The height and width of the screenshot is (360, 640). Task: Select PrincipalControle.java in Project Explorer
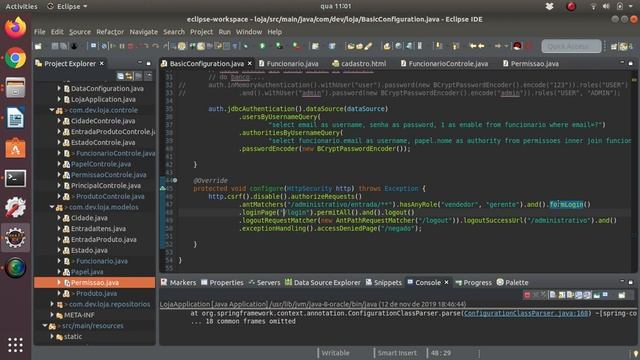click(106, 186)
